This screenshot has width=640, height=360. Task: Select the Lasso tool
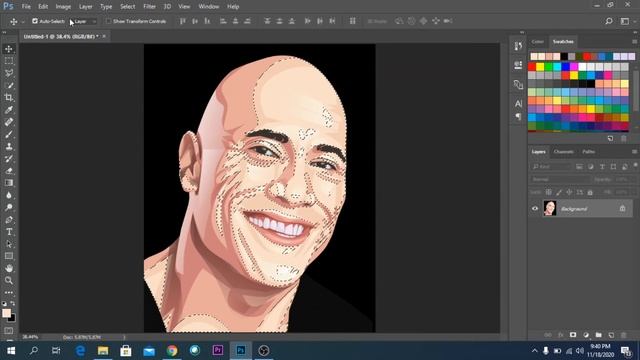tap(9, 73)
